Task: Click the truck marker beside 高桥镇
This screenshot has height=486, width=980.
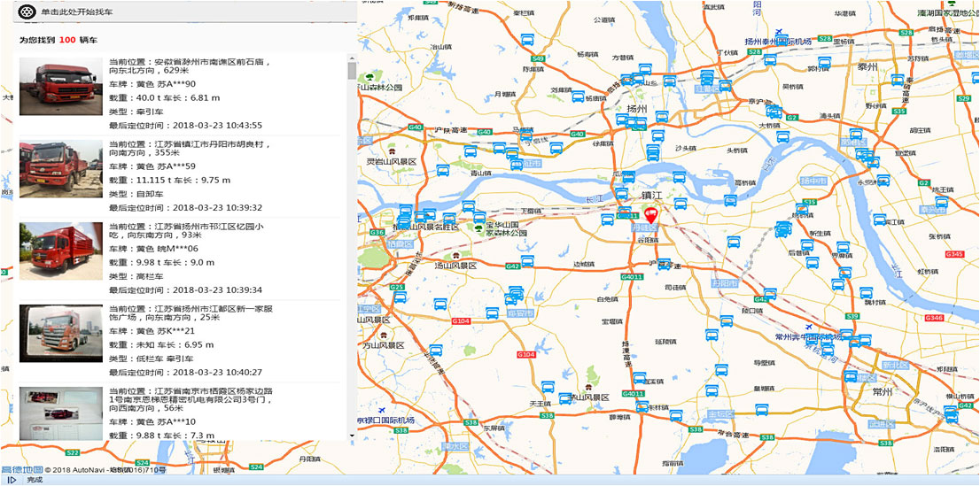Action: (732, 200)
